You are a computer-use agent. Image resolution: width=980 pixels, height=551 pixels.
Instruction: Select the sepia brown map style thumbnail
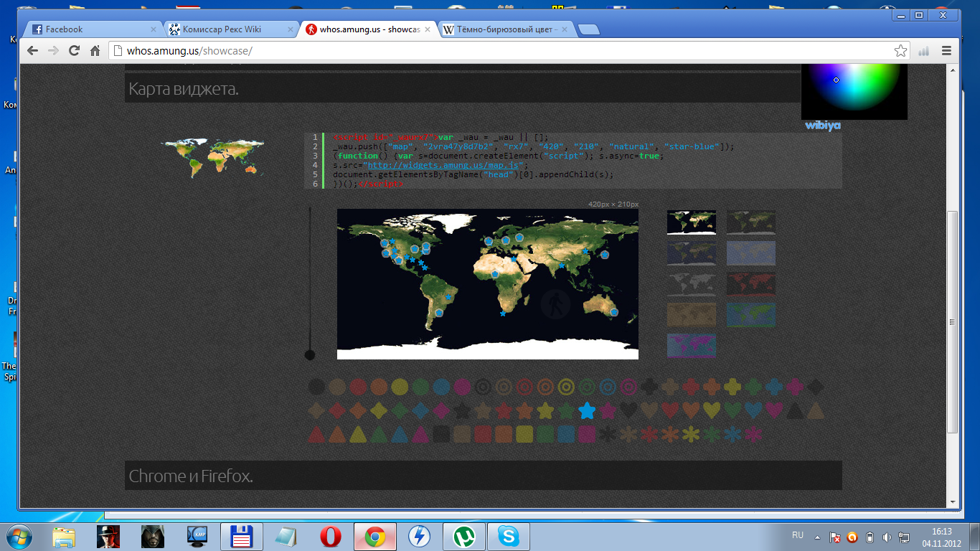coord(692,315)
